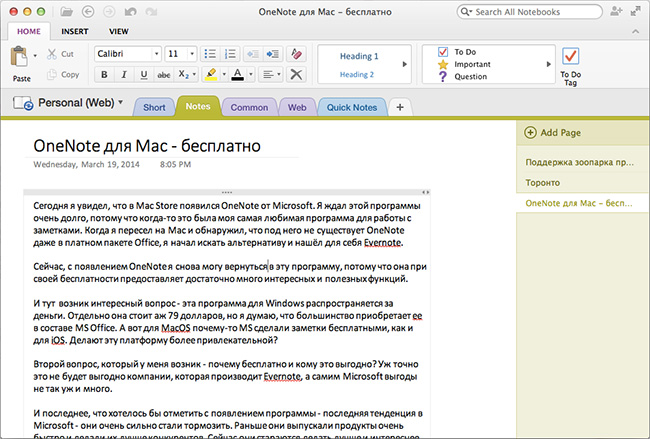Open the Common section tab

249,107
